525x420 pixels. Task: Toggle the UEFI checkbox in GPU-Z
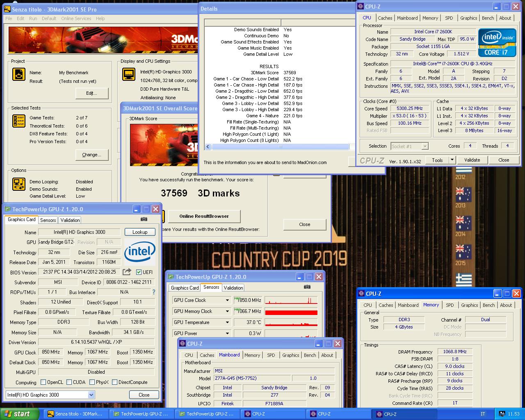tap(139, 272)
